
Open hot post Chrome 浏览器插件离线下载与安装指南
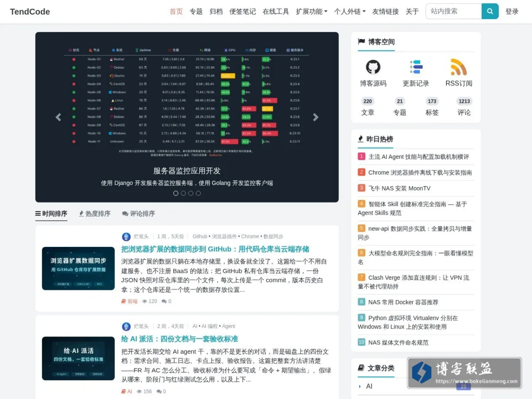pyautogui.click(x=420, y=172)
